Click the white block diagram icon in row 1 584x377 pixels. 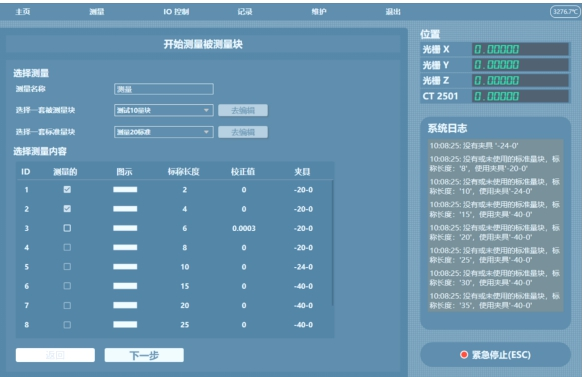click(x=125, y=190)
